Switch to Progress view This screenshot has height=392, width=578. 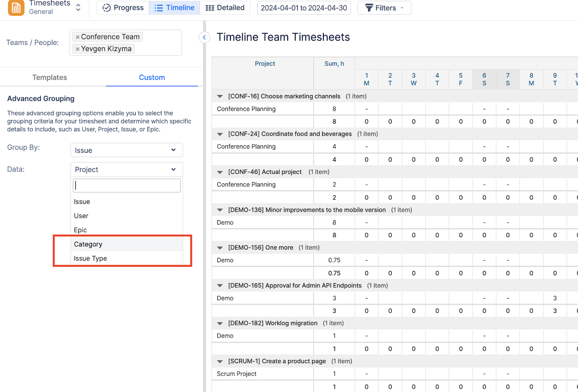pos(123,8)
